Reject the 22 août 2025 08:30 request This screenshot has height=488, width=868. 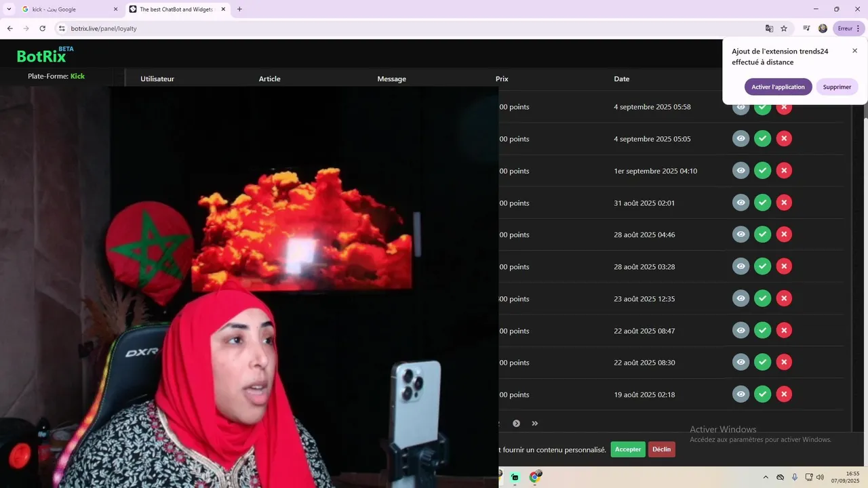784,362
